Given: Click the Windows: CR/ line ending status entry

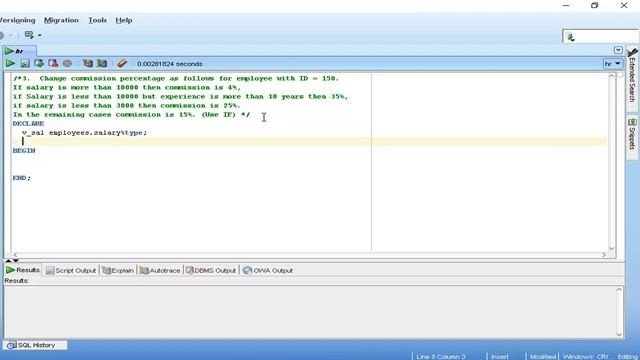Looking at the screenshot, I should [x=586, y=357].
